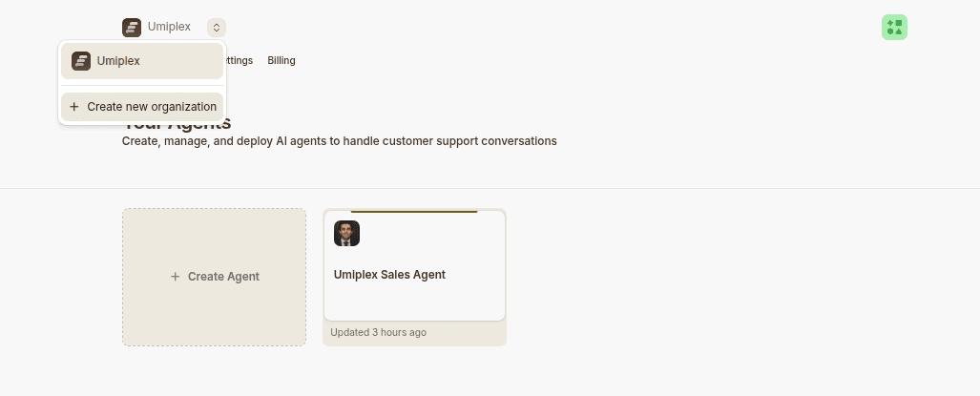Open the Billing tab
This screenshot has height=396, width=980.
pyautogui.click(x=281, y=60)
